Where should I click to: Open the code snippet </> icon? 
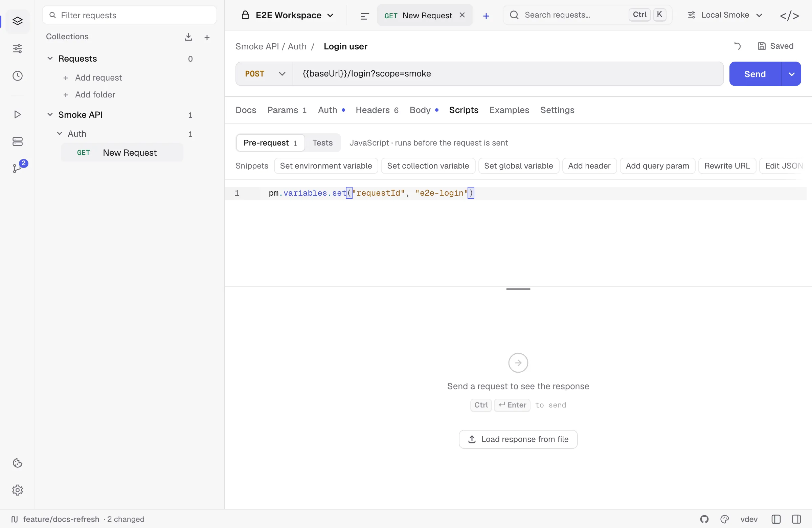(789, 16)
